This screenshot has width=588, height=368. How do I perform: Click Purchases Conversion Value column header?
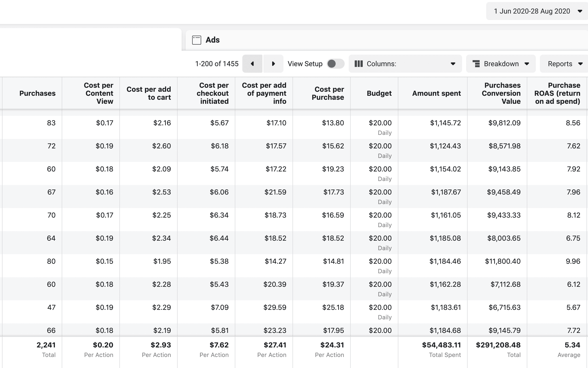coord(501,93)
